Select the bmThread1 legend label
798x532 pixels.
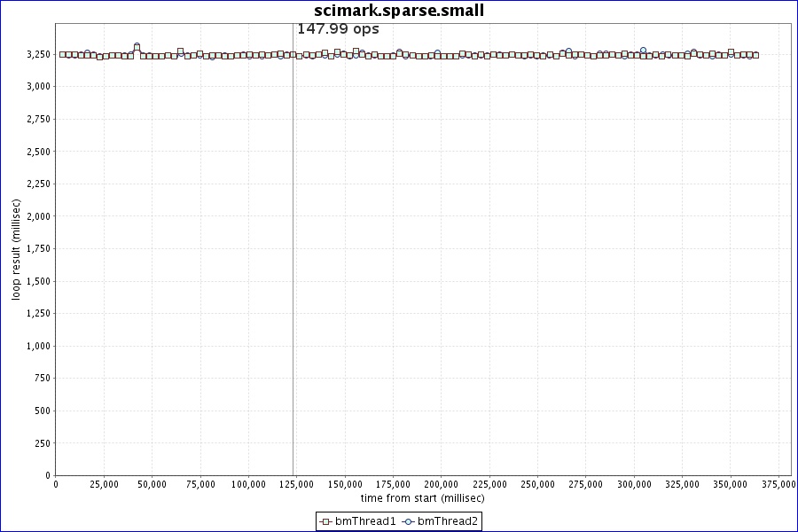click(365, 521)
